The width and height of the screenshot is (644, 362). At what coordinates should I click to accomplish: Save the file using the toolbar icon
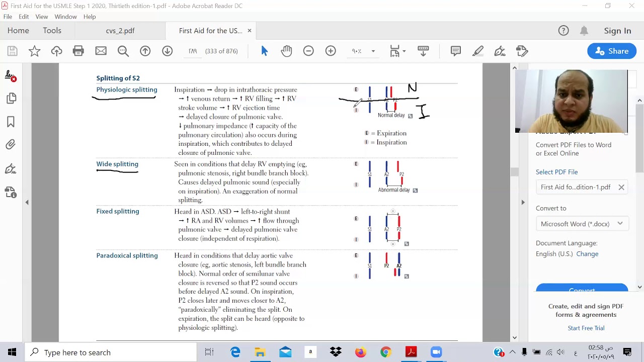point(12,51)
